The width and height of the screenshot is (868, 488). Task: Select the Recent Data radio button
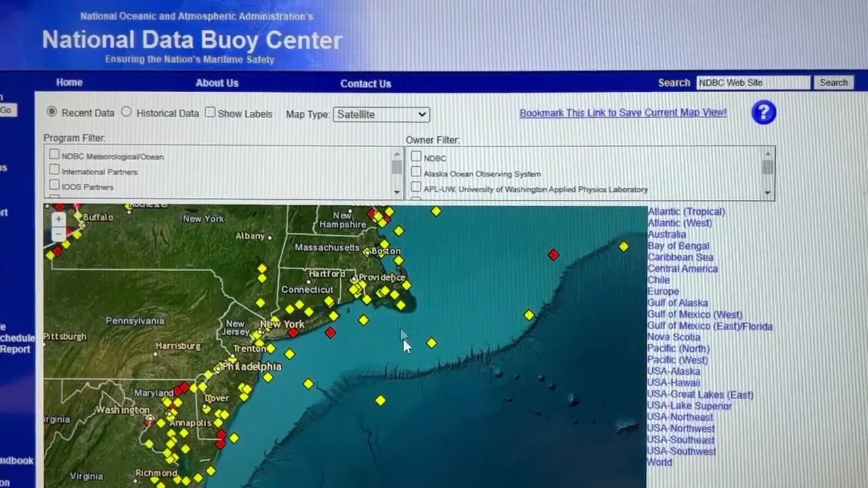tap(52, 112)
